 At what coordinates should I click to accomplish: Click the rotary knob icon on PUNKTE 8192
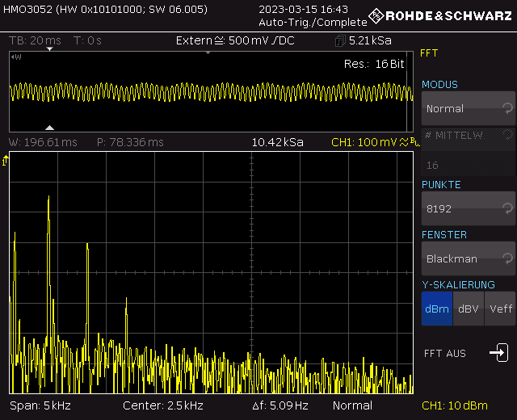pyautogui.click(x=506, y=208)
